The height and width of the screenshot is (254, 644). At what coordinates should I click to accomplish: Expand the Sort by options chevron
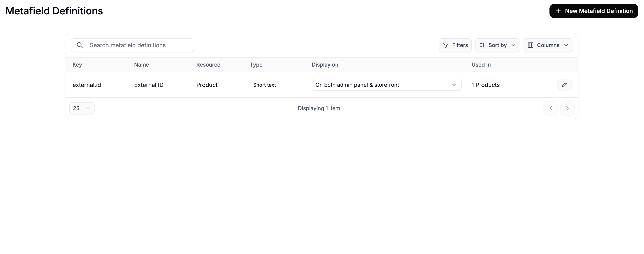(514, 45)
